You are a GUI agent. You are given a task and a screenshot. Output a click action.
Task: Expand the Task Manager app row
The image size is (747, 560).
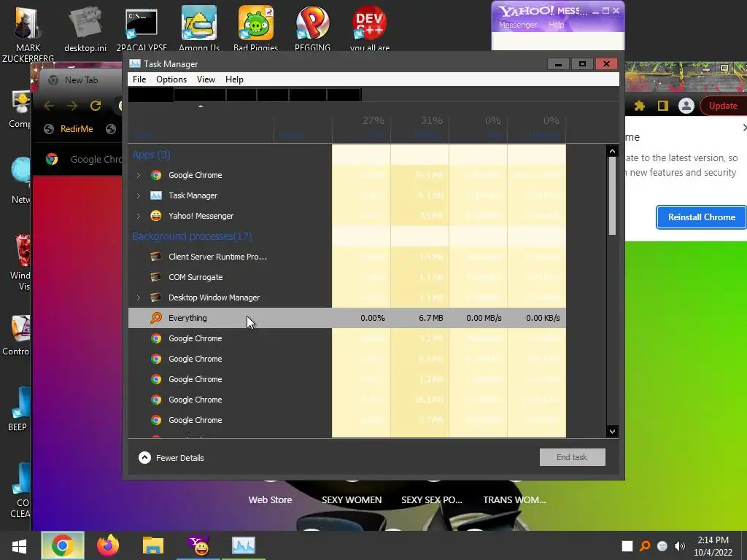(138, 195)
